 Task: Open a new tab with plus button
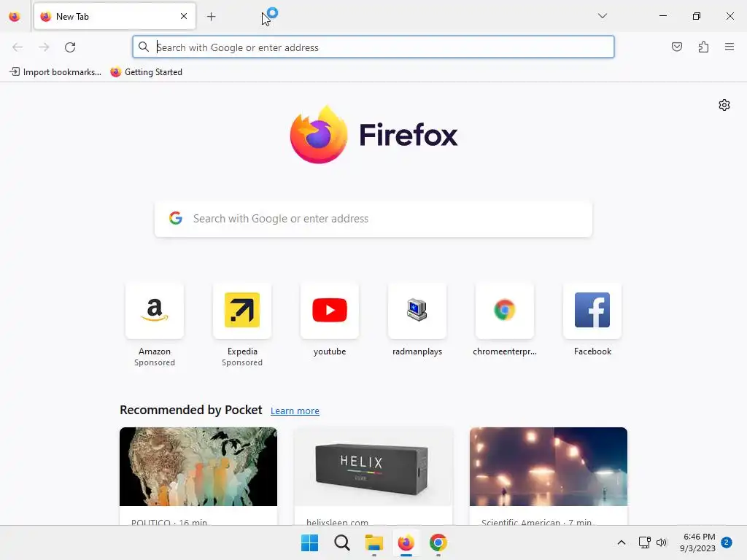211,17
